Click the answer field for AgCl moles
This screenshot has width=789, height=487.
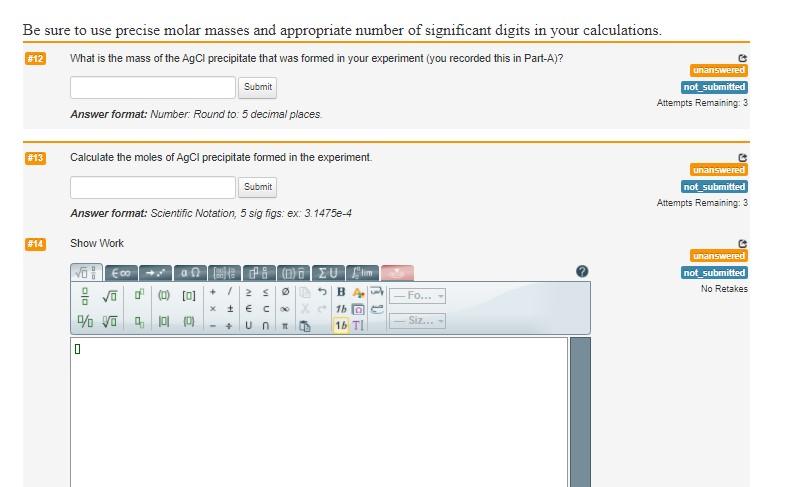coord(153,187)
